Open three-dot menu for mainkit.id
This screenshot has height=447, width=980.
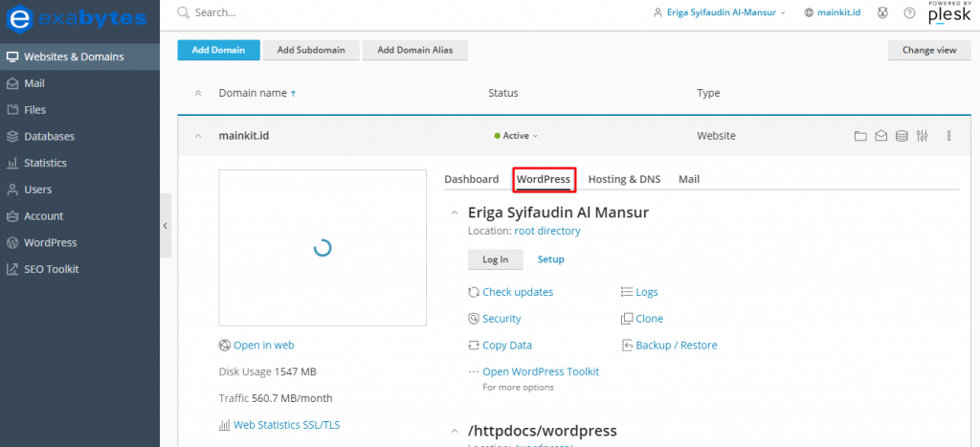(x=949, y=136)
